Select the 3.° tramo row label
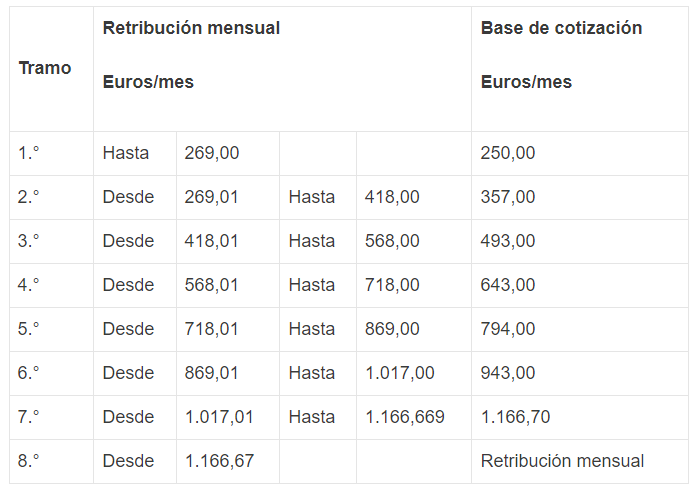698x492 pixels. point(29,241)
